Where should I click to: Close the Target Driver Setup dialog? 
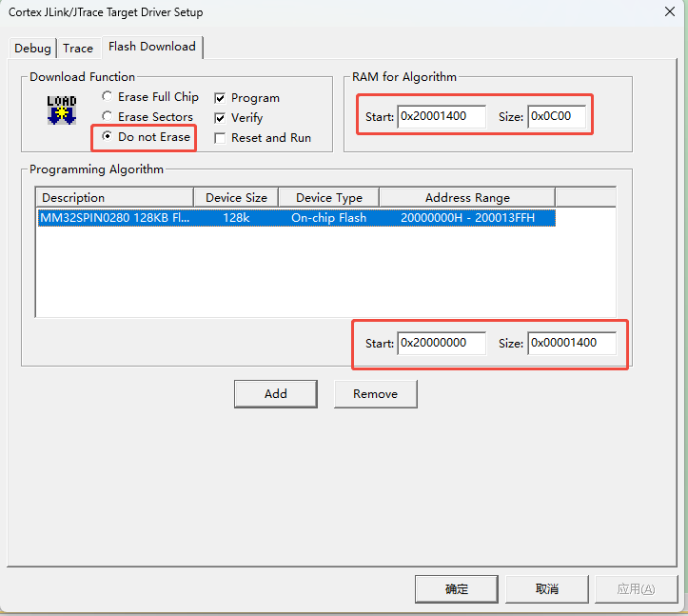[669, 12]
